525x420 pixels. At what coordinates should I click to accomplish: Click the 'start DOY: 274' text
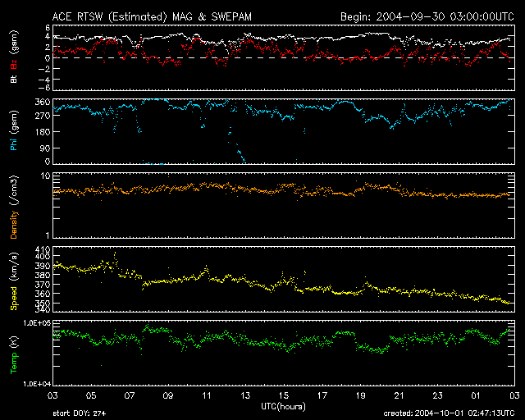point(80,413)
